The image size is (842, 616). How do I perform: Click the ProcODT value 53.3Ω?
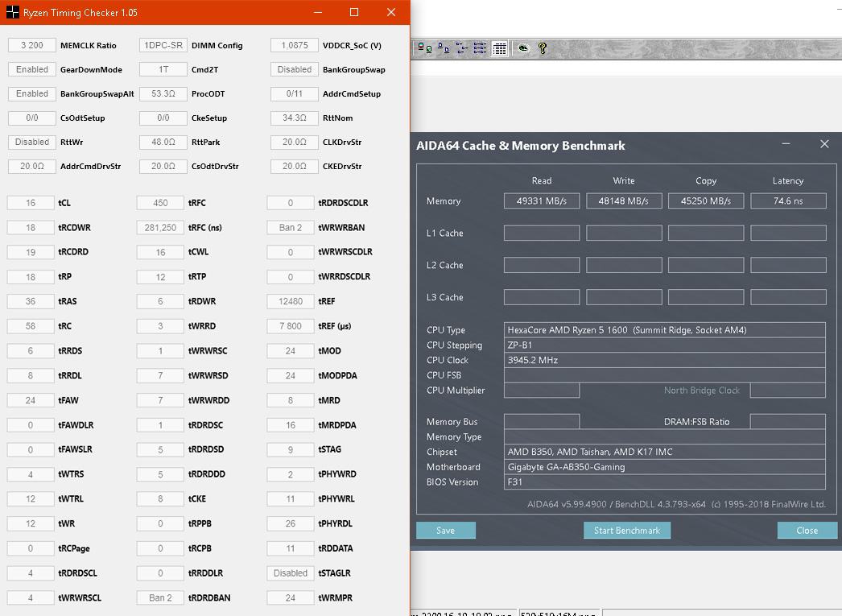coord(163,93)
